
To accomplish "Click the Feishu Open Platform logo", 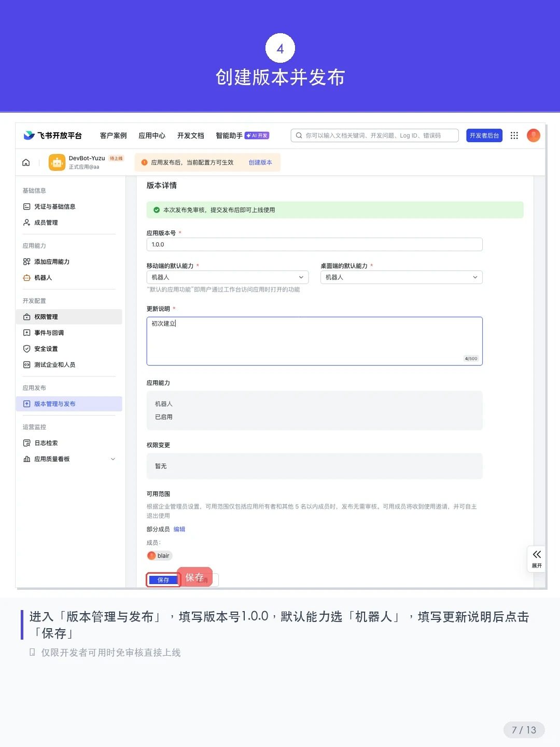I will pyautogui.click(x=52, y=135).
